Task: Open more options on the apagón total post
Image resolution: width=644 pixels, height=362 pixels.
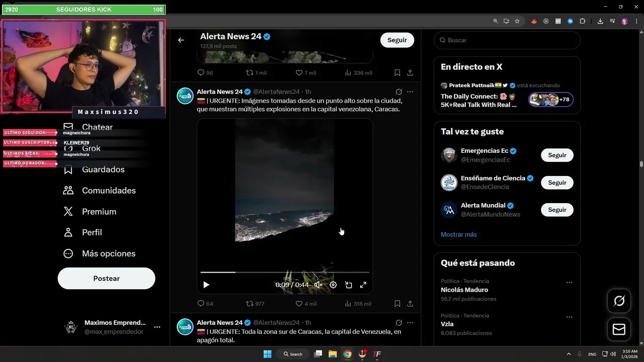Action: [x=410, y=323]
